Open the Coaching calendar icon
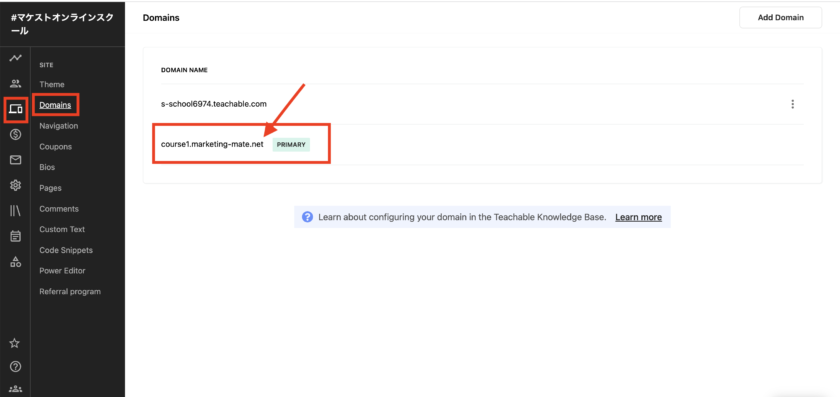The height and width of the screenshot is (397, 840). (x=16, y=236)
